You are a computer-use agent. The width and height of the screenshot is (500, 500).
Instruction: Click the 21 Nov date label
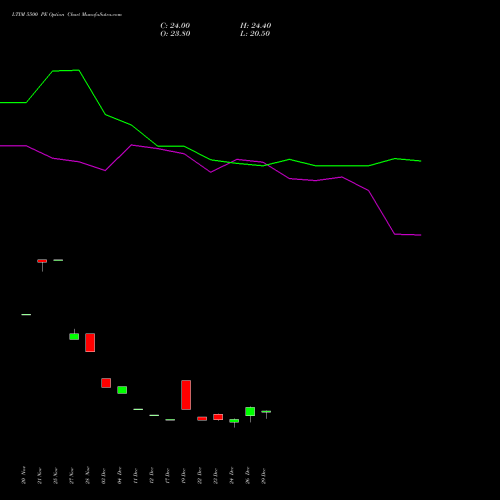[39, 475]
